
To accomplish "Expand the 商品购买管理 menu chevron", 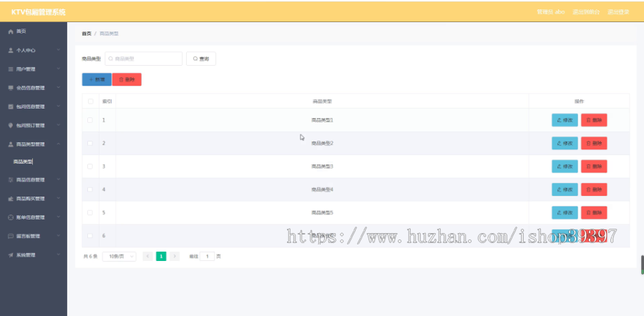I will pos(59,198).
